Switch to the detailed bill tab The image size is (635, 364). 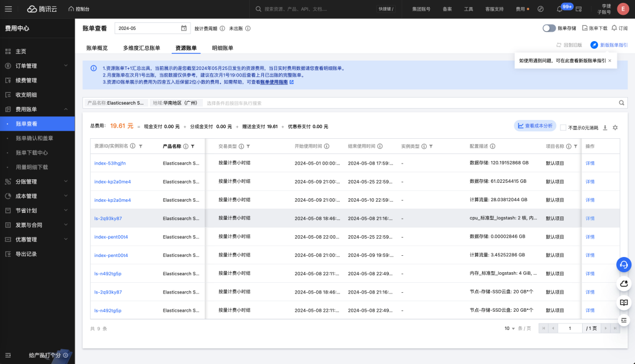[x=222, y=48]
